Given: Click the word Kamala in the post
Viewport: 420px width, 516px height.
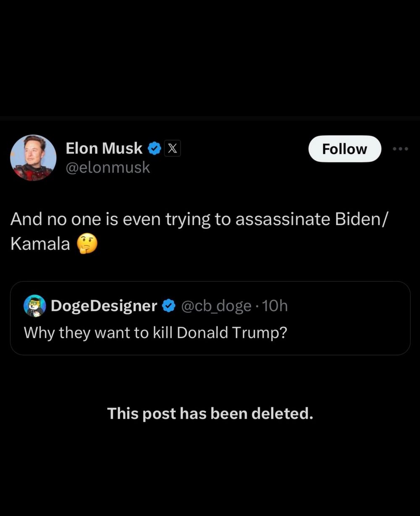Looking at the screenshot, I should [x=40, y=244].
